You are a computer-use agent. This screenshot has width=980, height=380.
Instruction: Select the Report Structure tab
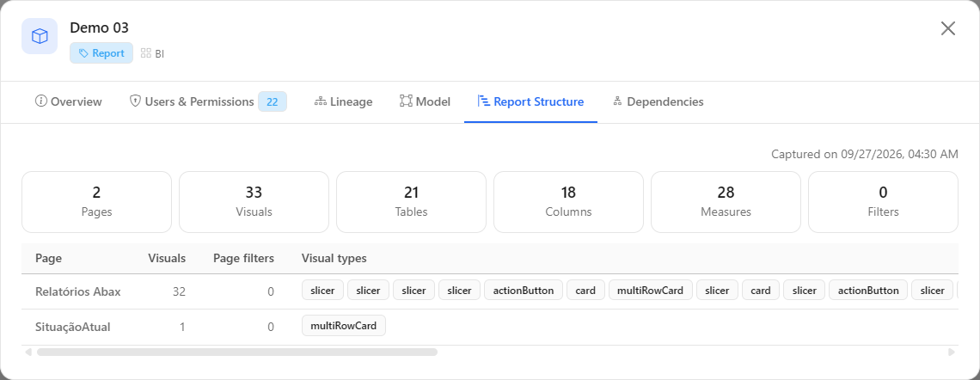tap(530, 101)
